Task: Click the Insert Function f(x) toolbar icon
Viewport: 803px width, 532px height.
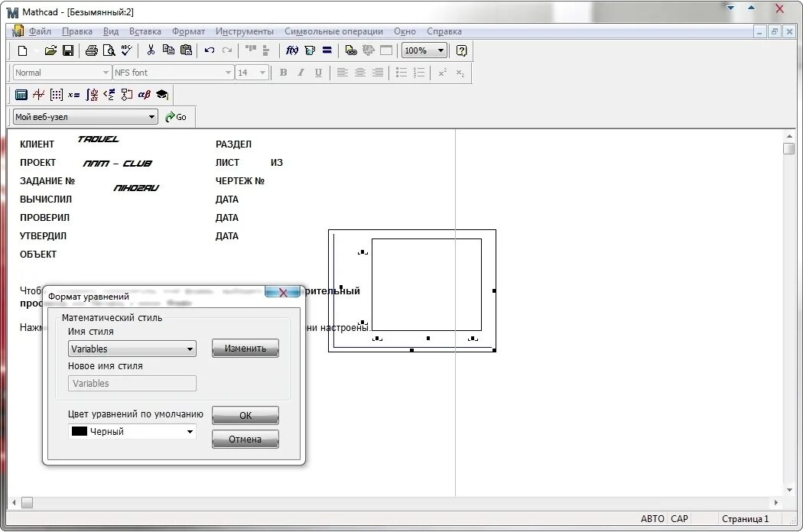Action: click(292, 50)
